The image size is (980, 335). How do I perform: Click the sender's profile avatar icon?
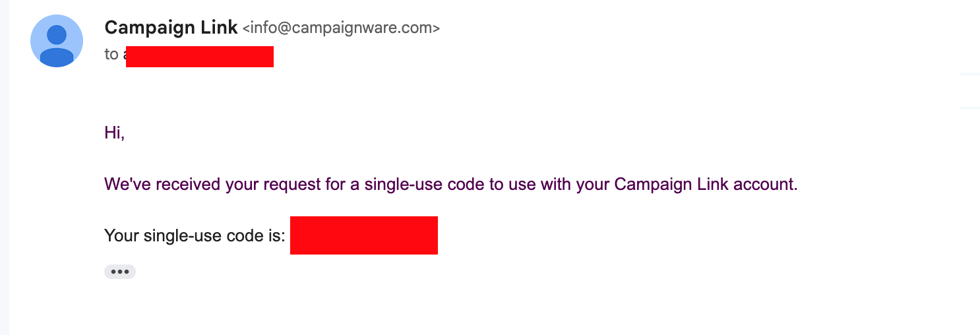[57, 41]
